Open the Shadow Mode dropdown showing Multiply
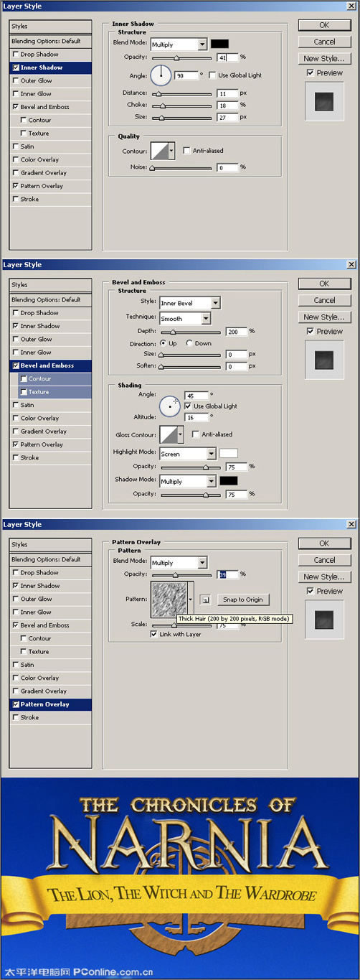360x980 pixels. [x=187, y=481]
